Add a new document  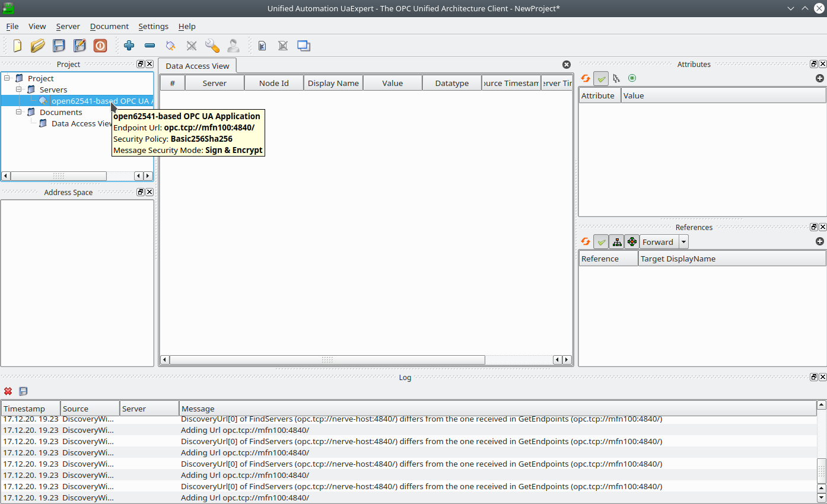coord(262,46)
